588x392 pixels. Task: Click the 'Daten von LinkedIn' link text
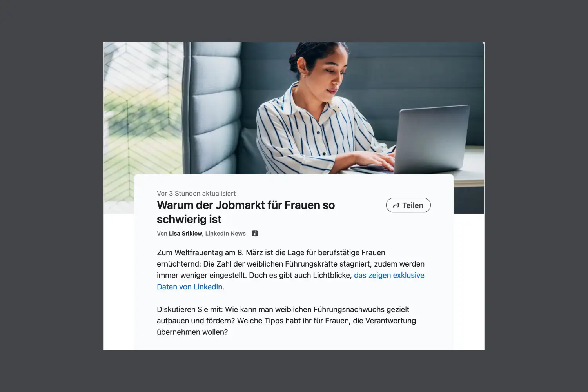pos(190,287)
